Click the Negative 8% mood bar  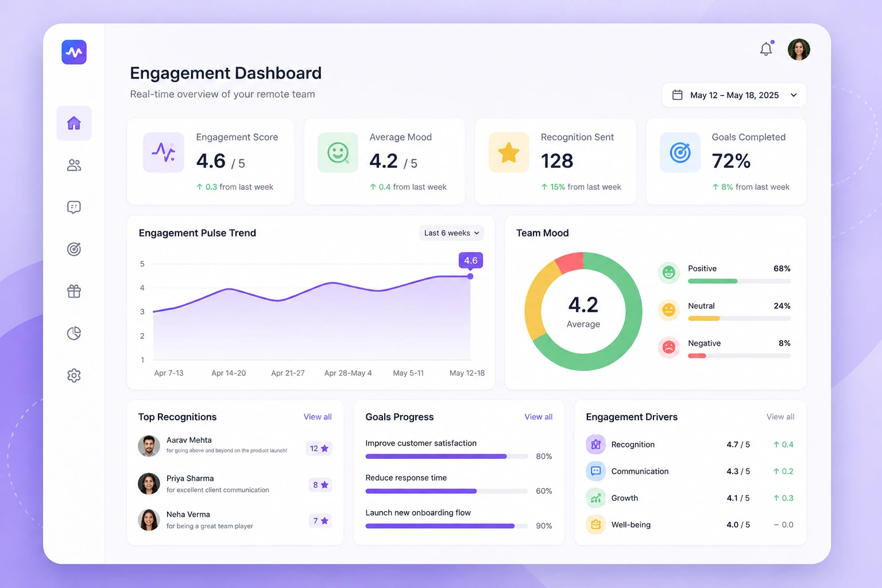740,356
